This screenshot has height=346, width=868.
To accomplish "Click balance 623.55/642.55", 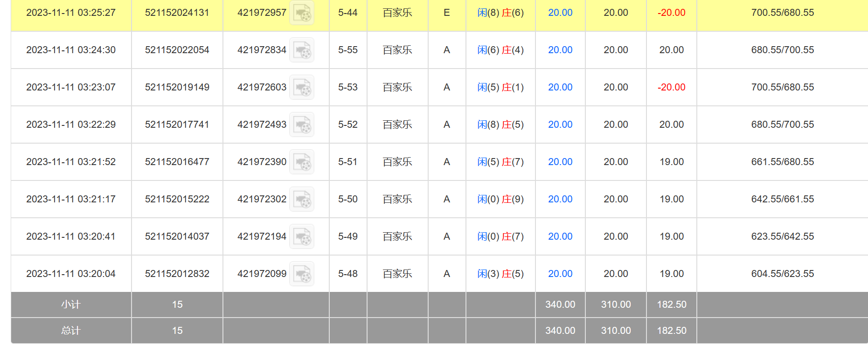I will [x=783, y=236].
